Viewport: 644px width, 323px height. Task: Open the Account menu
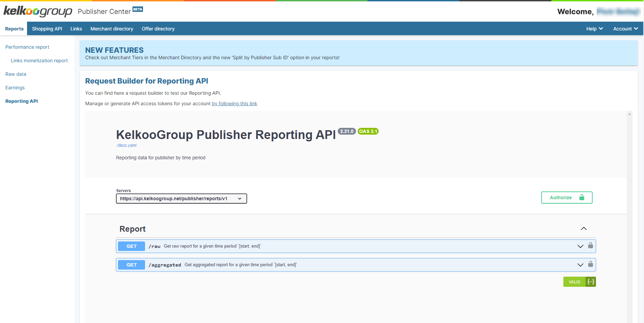pyautogui.click(x=625, y=29)
